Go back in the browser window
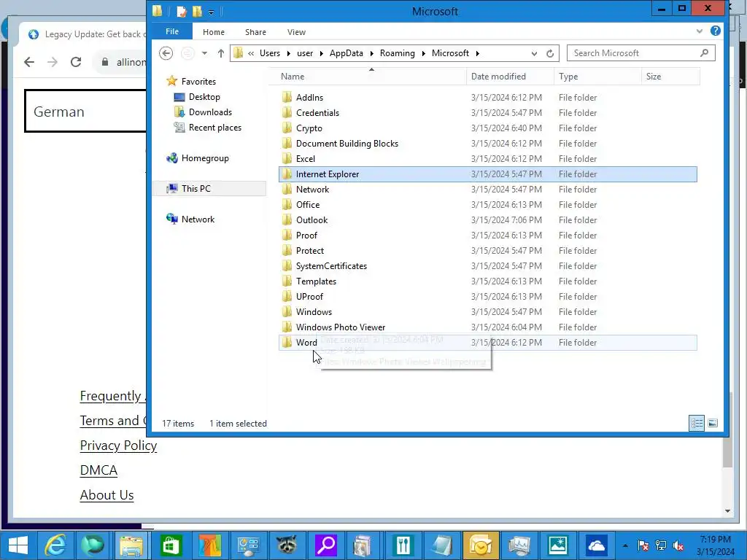Screen dimensions: 747x560 click(x=29, y=62)
